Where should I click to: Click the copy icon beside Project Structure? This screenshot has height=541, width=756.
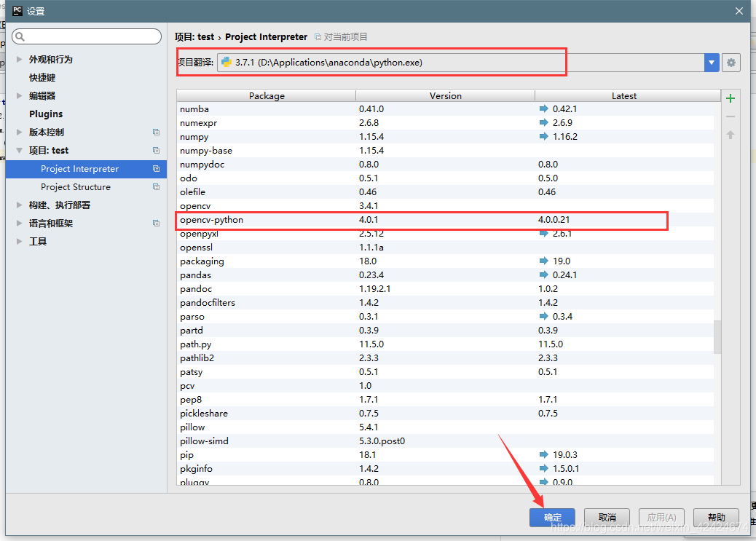pos(156,187)
